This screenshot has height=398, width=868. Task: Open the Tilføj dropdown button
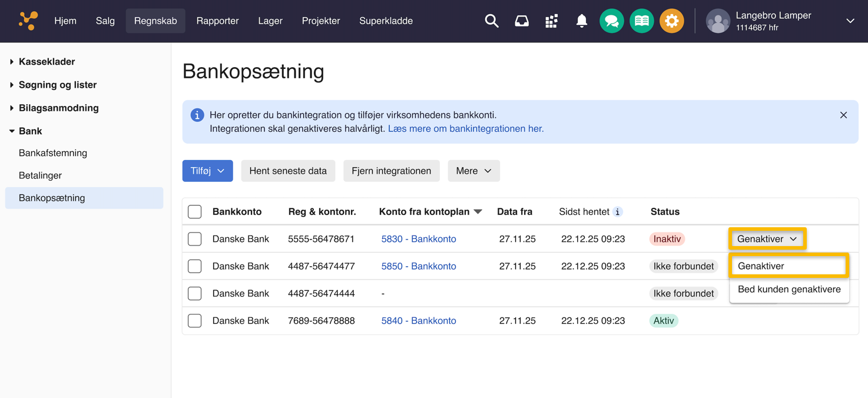[x=208, y=171]
